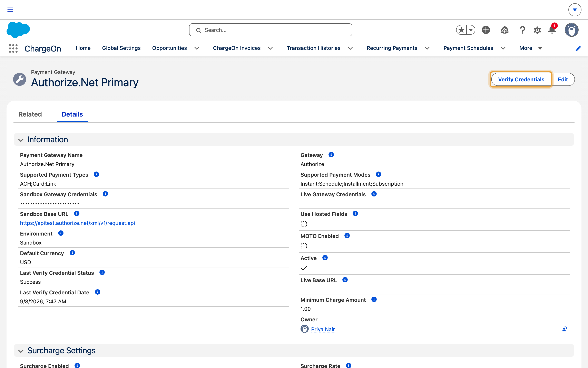This screenshot has height=368, width=588.
Task: Show info for Gateway field
Action: [331, 155]
